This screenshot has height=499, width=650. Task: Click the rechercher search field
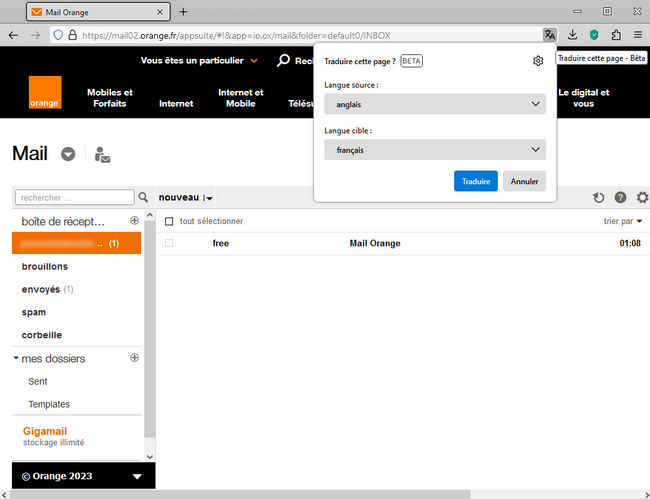(x=75, y=197)
